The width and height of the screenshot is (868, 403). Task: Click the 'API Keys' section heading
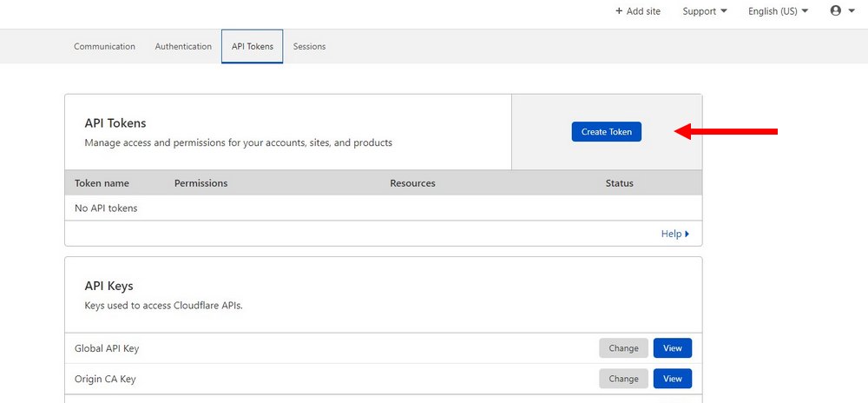tap(109, 287)
